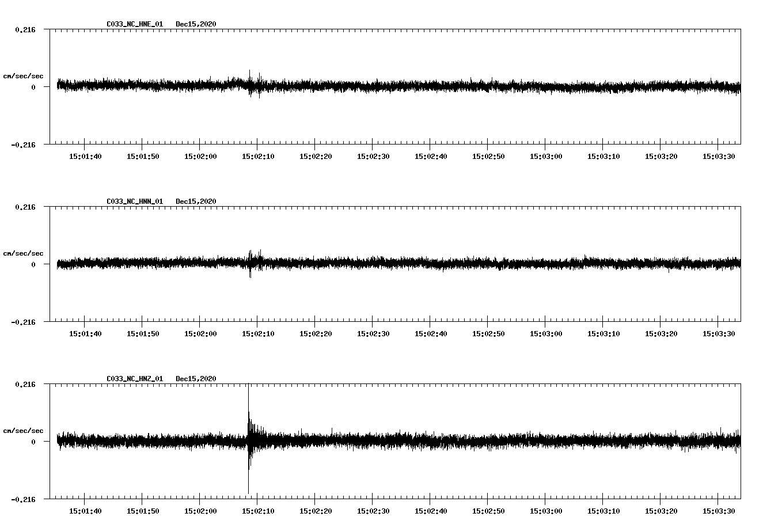Select the Dec15,2020 date label on top plot

pyautogui.click(x=196, y=24)
